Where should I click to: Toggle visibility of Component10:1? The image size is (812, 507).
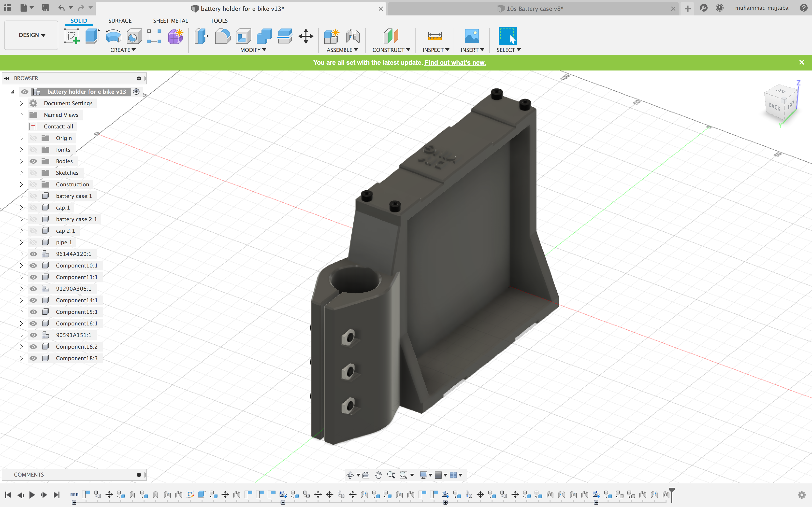[x=33, y=265]
